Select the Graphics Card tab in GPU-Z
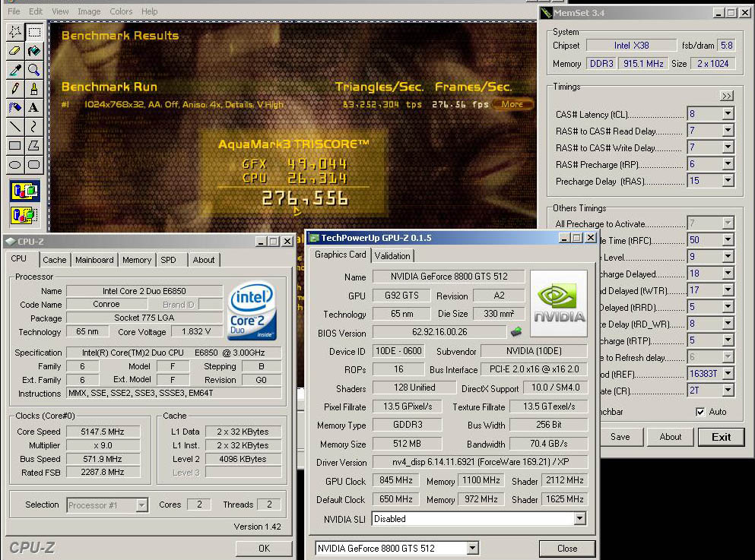This screenshot has height=560, width=755. tap(341, 255)
